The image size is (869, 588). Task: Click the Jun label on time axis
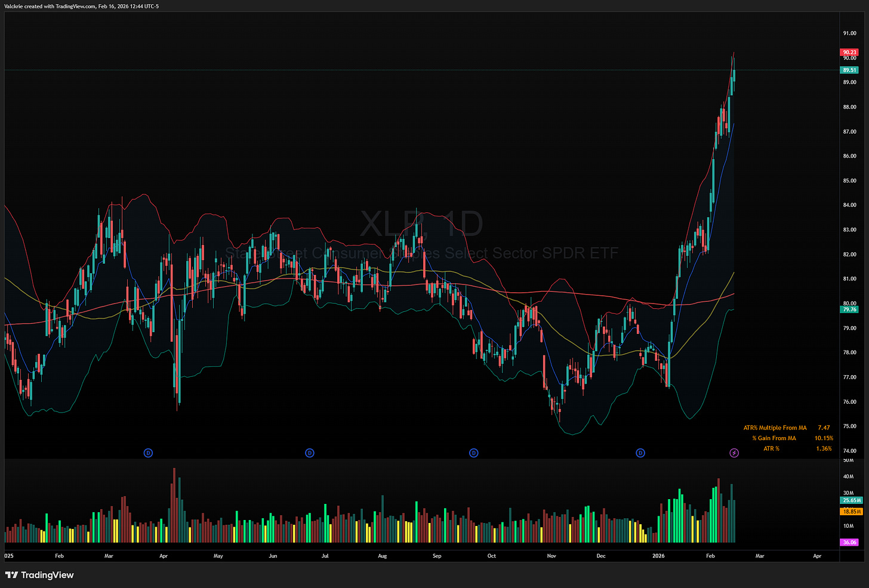coord(273,556)
